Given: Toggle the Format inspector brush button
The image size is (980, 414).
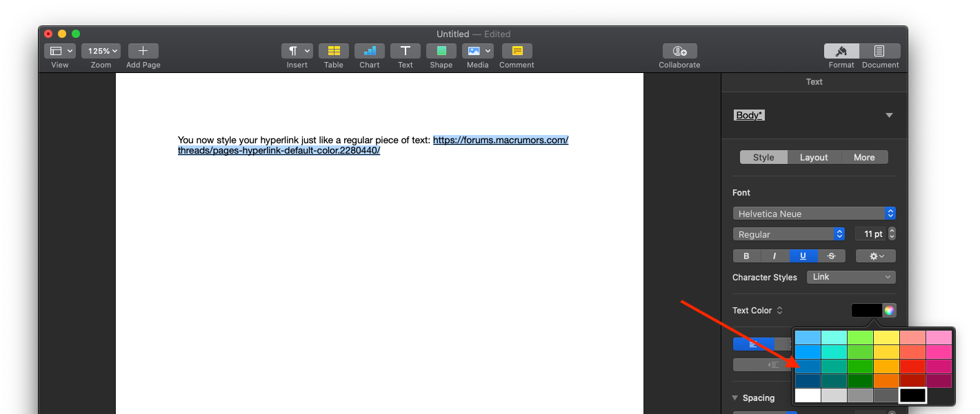Looking at the screenshot, I should (841, 51).
